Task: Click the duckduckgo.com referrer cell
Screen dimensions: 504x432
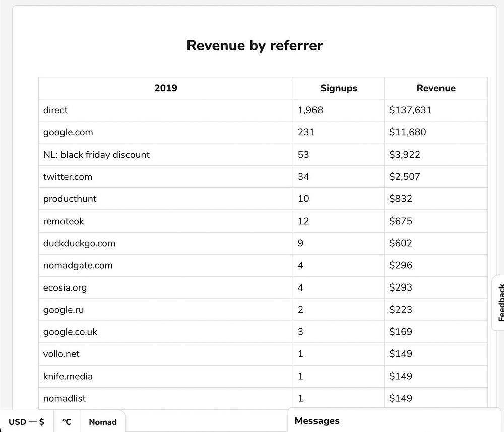Action: pyautogui.click(x=79, y=243)
